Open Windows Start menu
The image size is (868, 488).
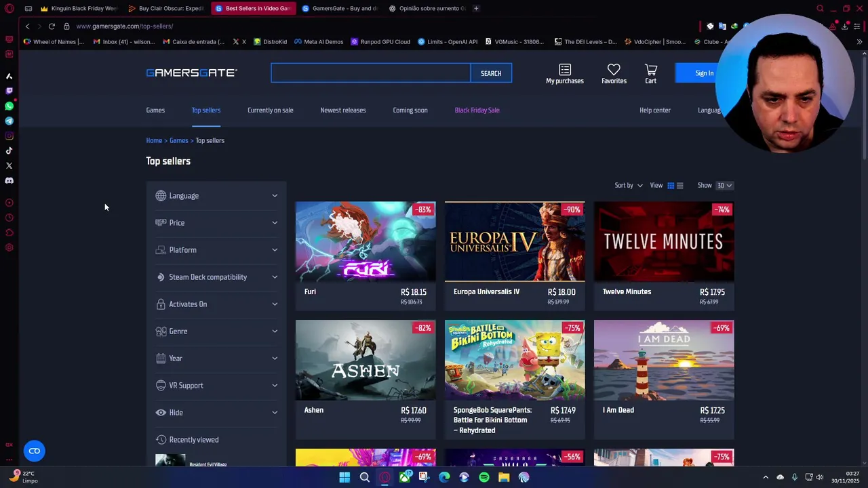(x=344, y=477)
